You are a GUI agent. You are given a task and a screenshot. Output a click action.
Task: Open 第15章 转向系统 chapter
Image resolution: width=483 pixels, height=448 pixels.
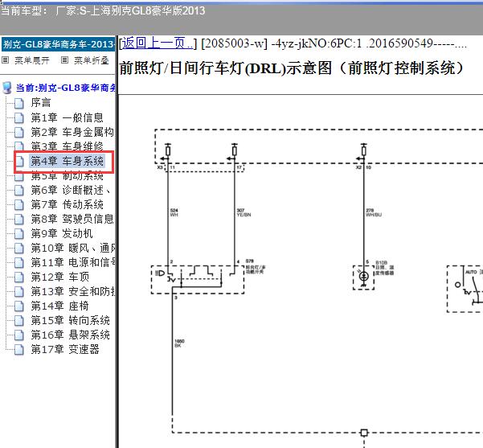70,320
